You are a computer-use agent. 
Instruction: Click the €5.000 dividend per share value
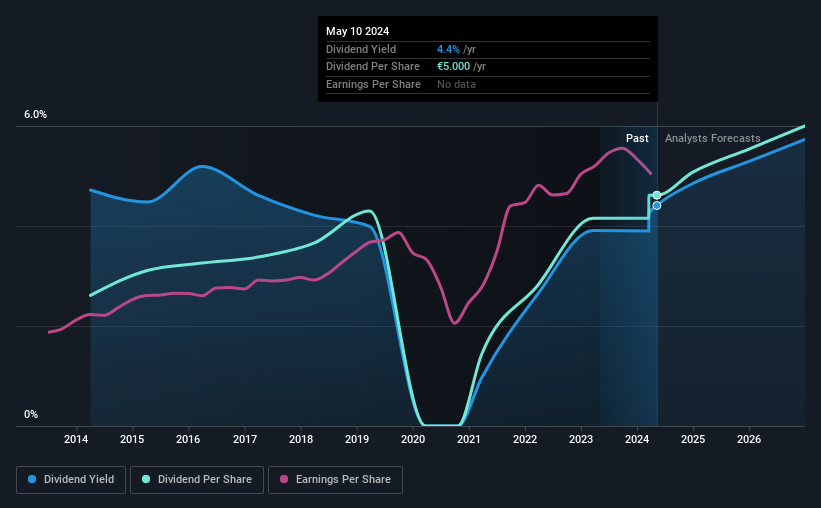coord(453,67)
